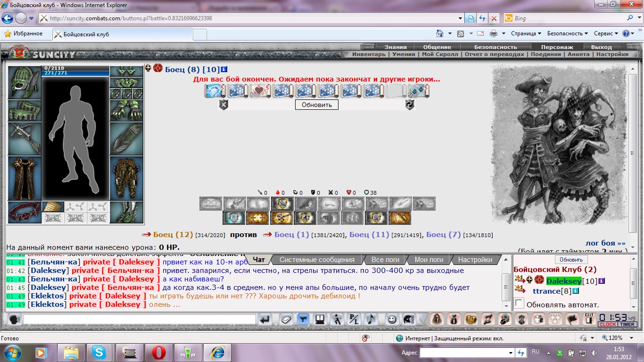This screenshot has height=362, width=644.
Task: Click the Избранное favorites button
Action: click(24, 33)
